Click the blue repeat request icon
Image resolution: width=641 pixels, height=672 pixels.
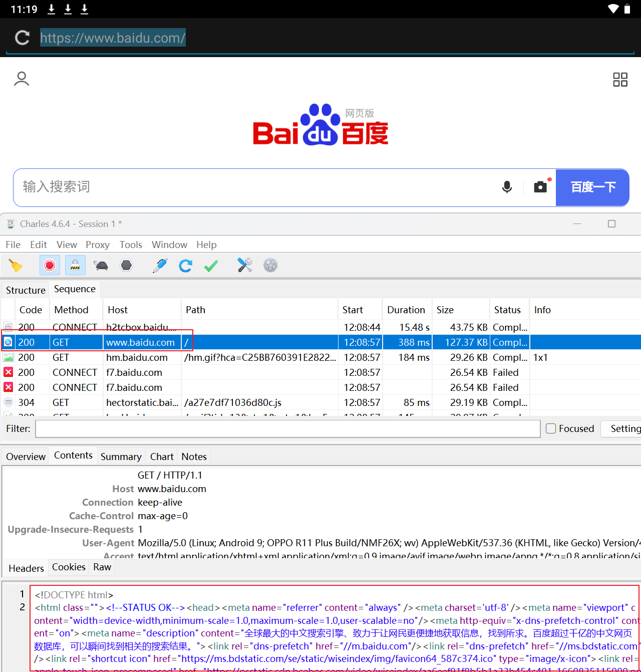coord(186,265)
